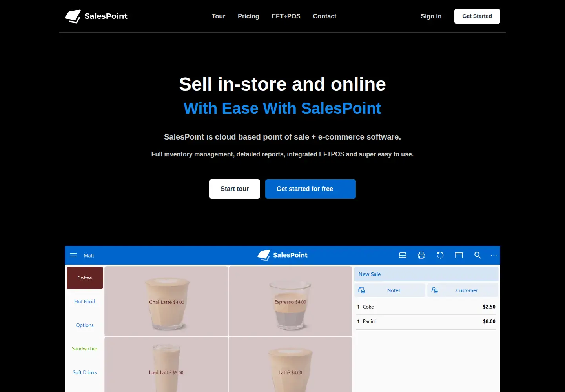This screenshot has width=565, height=392.
Task: Select the Soft Drinks category
Action: click(x=85, y=372)
